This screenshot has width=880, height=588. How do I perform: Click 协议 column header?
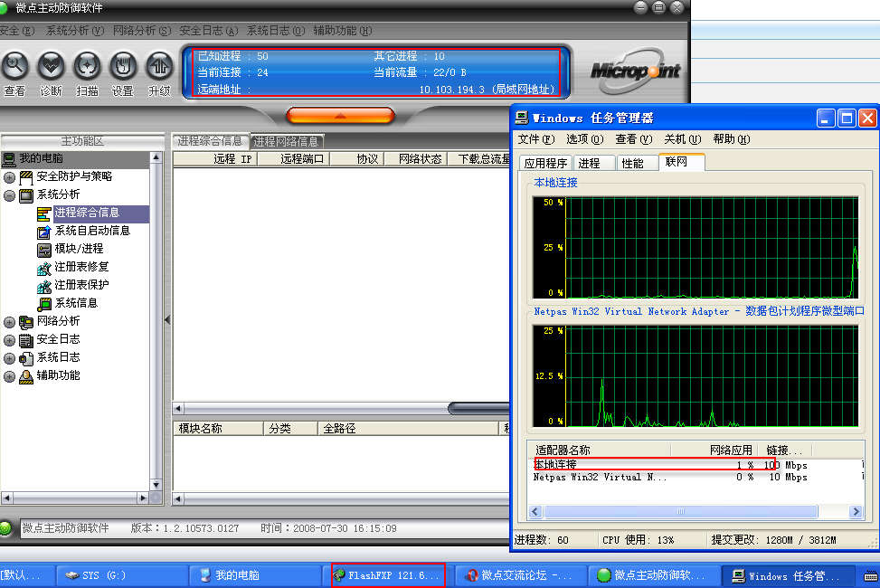(357, 159)
